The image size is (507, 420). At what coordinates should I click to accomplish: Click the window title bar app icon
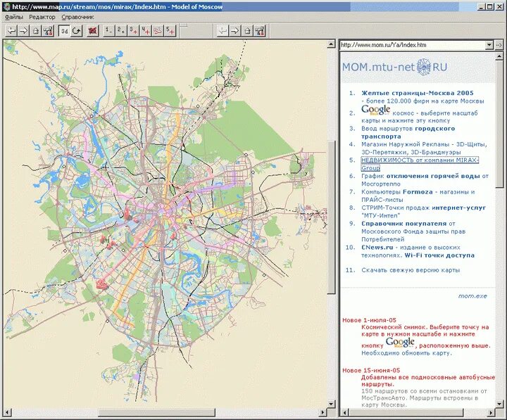6,6
